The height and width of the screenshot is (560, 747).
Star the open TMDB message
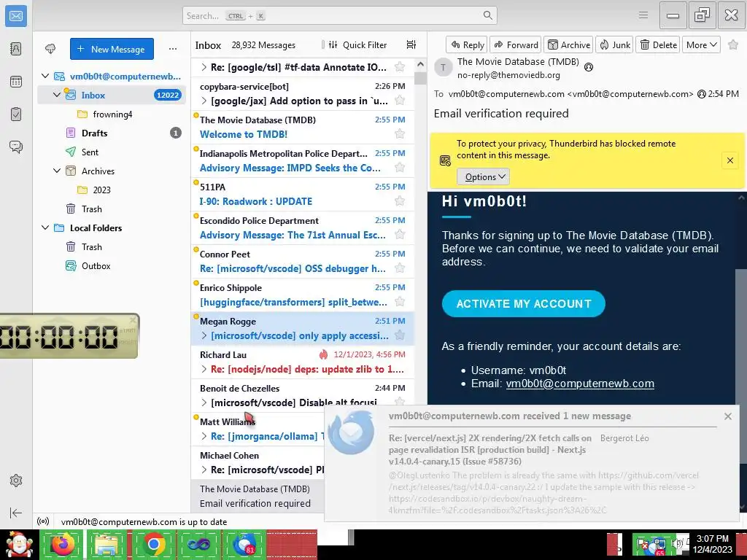(x=733, y=44)
